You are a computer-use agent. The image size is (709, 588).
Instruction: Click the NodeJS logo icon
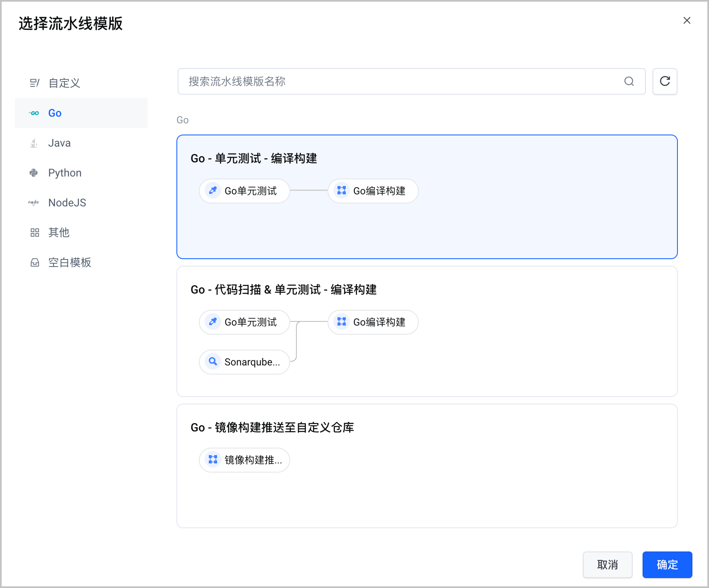coord(34,203)
